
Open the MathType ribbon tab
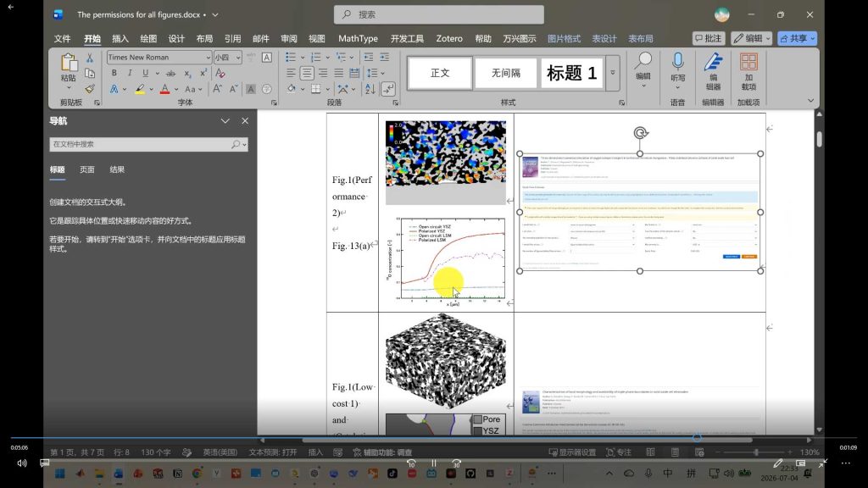coord(359,39)
